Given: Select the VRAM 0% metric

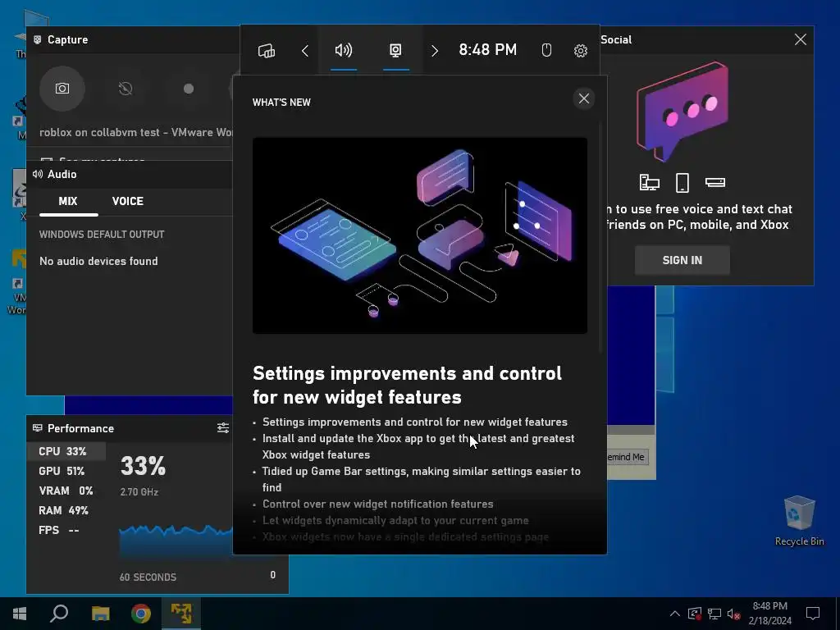Looking at the screenshot, I should 66,491.
